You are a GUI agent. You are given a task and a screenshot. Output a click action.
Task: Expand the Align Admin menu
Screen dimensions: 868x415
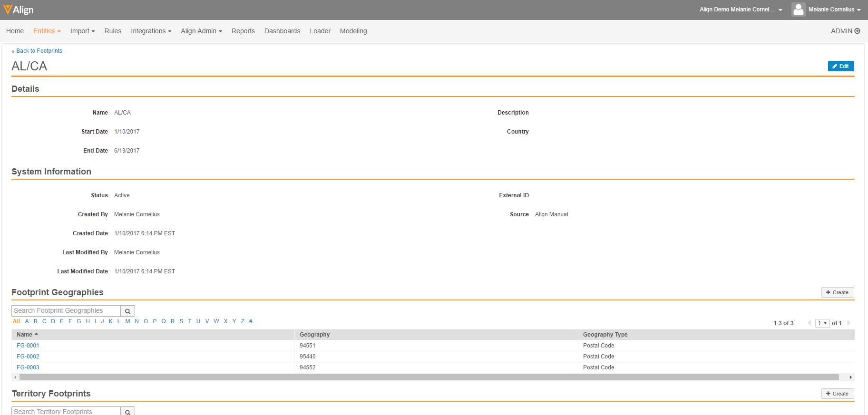[201, 31]
